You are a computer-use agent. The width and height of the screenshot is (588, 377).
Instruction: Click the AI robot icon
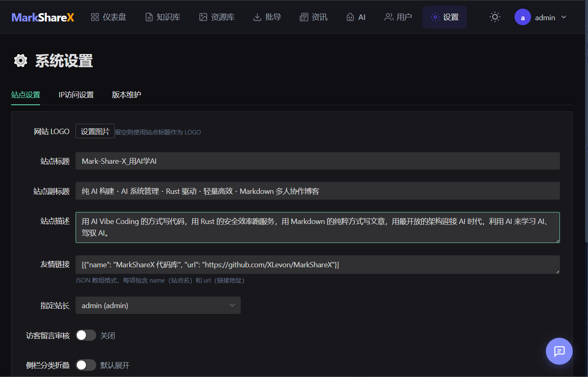coord(350,17)
